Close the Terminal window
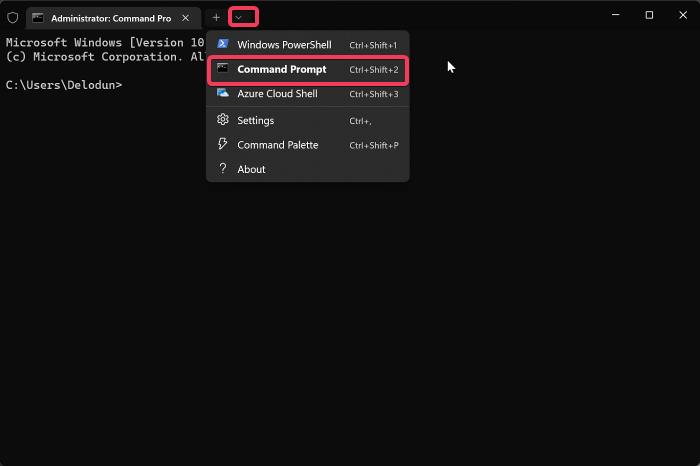This screenshot has height=466, width=700. tap(683, 15)
